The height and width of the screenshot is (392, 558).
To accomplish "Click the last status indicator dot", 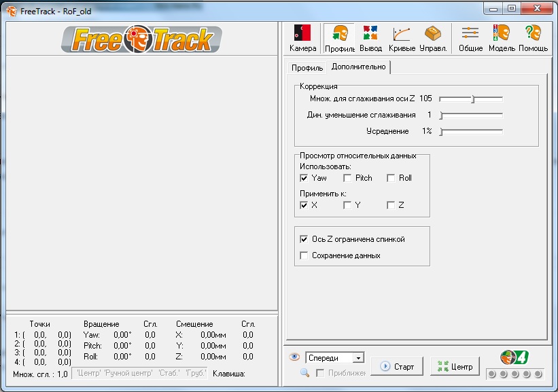I will pos(538,374).
